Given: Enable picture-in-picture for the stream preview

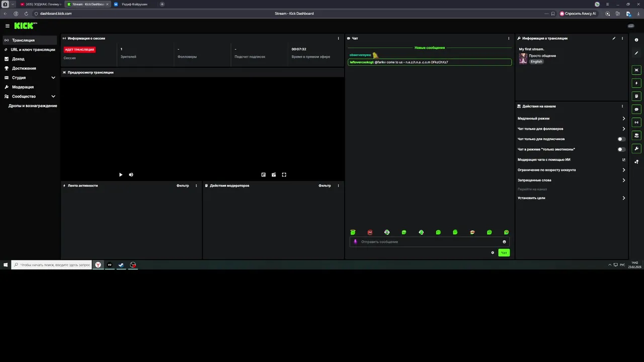Looking at the screenshot, I should coord(264,174).
